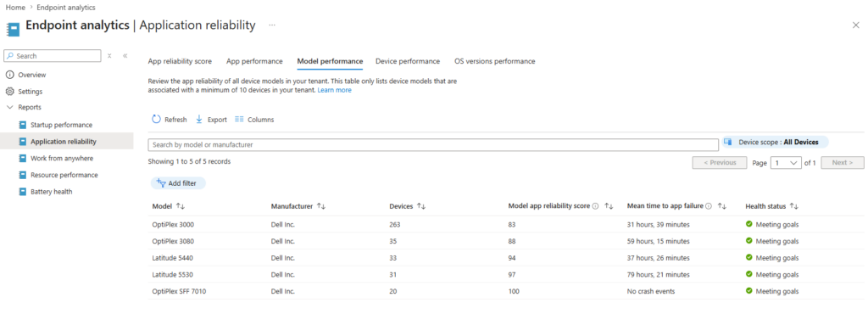Open the Learn more link

334,90
